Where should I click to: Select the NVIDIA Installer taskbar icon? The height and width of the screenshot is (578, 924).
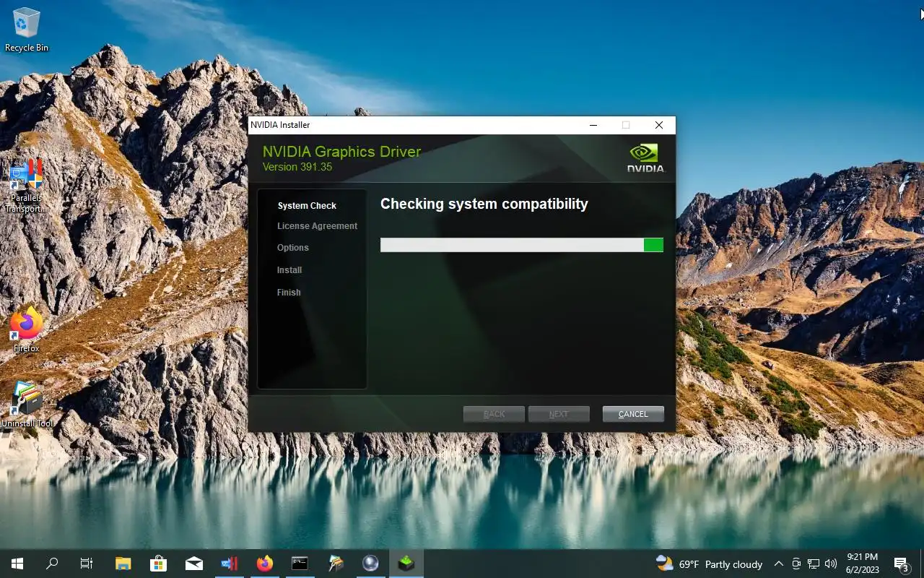406,564
